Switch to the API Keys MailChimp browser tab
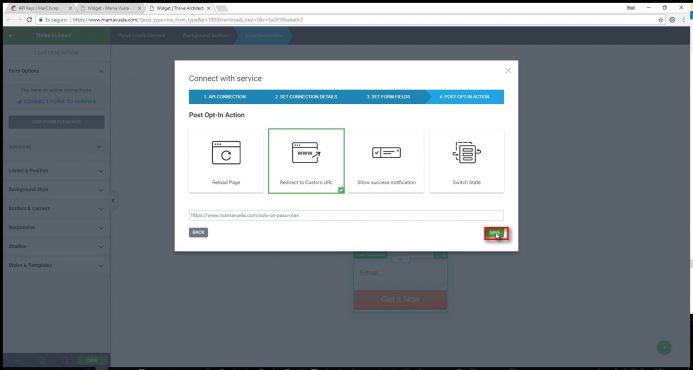The image size is (693, 370). point(39,8)
